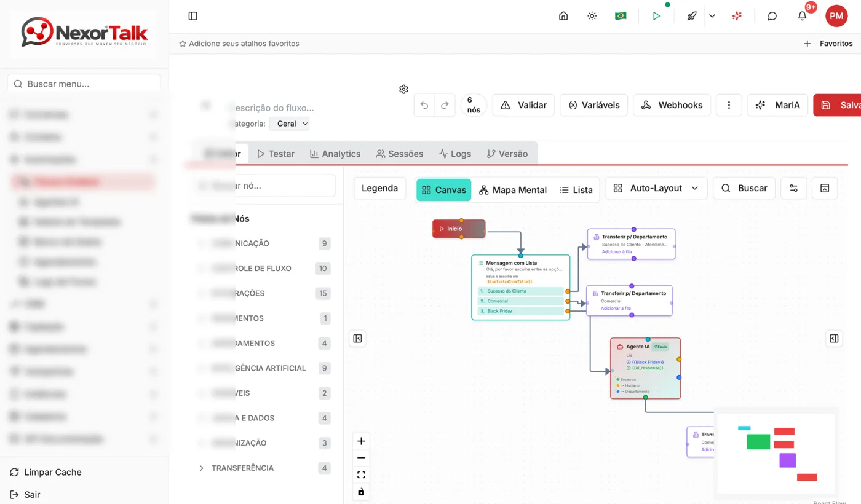
Task: Click Limpar Cache in sidebar
Action: (x=46, y=472)
